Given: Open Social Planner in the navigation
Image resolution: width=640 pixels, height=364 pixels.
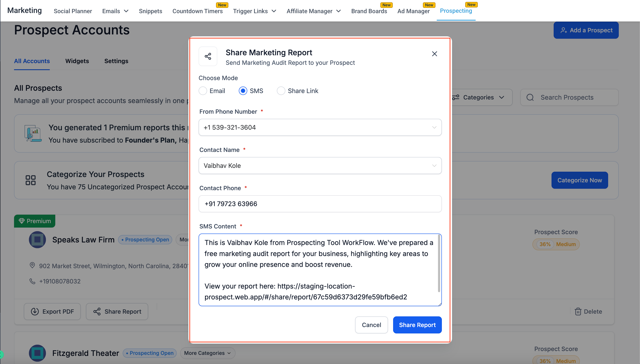Looking at the screenshot, I should pyautogui.click(x=73, y=11).
